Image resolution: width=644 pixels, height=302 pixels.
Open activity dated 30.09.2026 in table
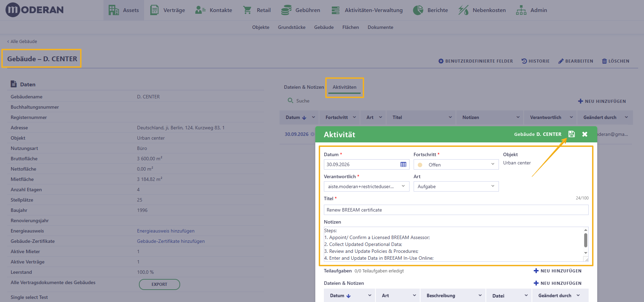click(x=296, y=134)
